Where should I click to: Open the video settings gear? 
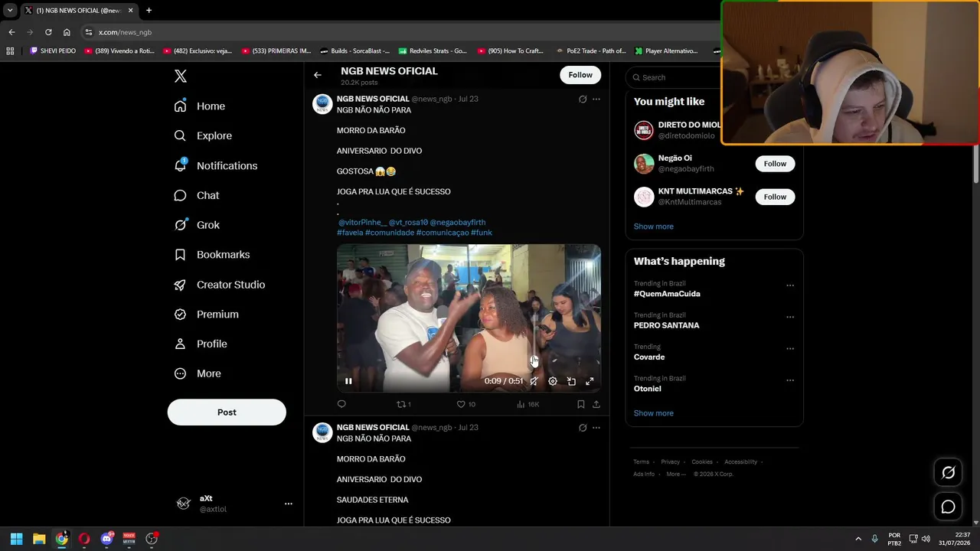pos(553,381)
